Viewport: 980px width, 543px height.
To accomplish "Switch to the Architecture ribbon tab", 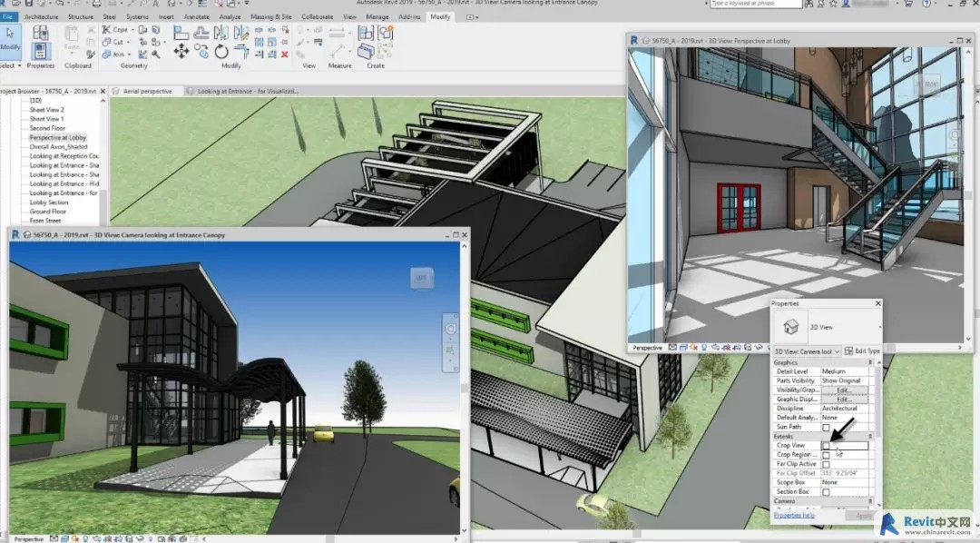I will coord(41,17).
